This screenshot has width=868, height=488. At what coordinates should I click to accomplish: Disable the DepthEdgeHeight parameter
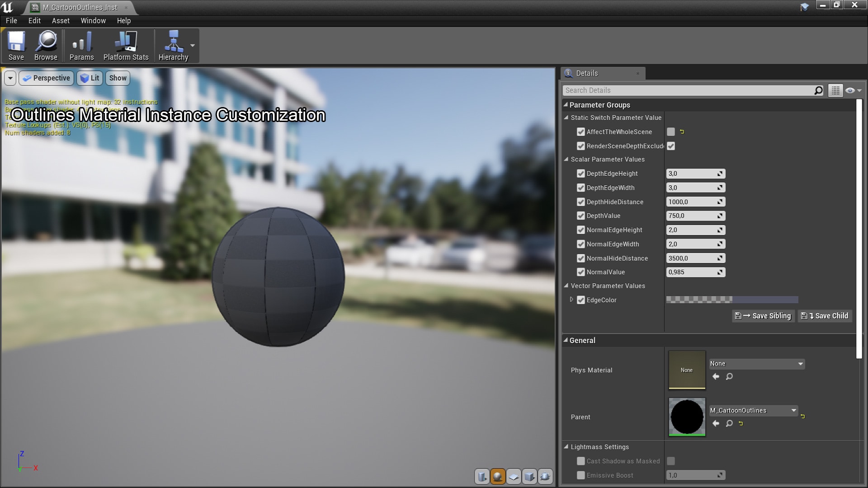tap(581, 174)
